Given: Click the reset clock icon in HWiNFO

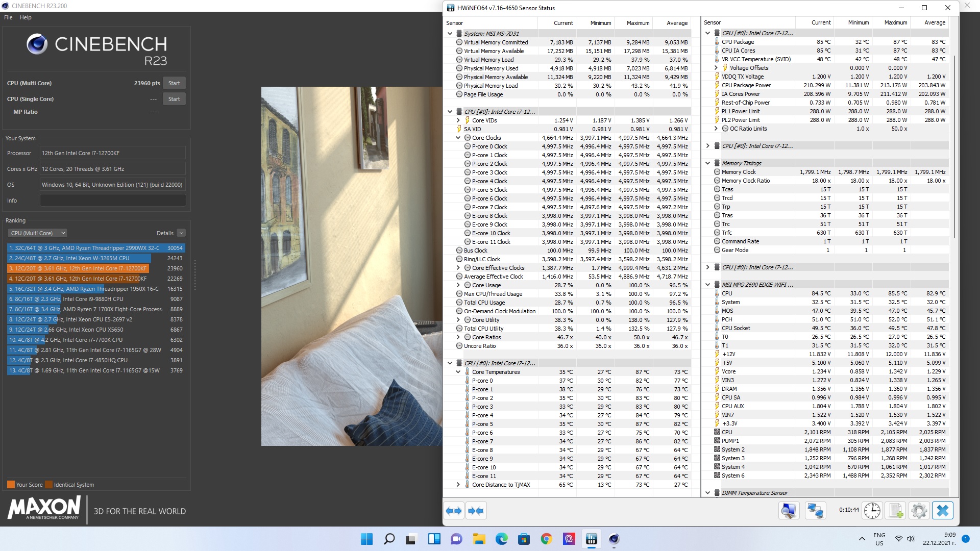Looking at the screenshot, I should pyautogui.click(x=872, y=511).
